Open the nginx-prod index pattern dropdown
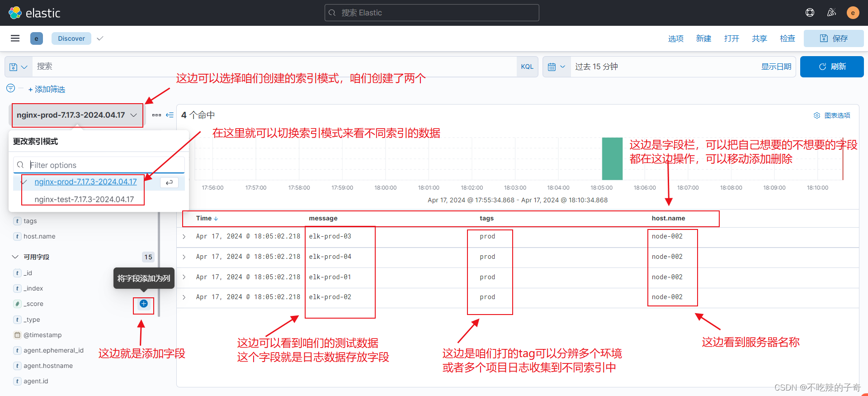This screenshot has height=396, width=868. (x=76, y=115)
